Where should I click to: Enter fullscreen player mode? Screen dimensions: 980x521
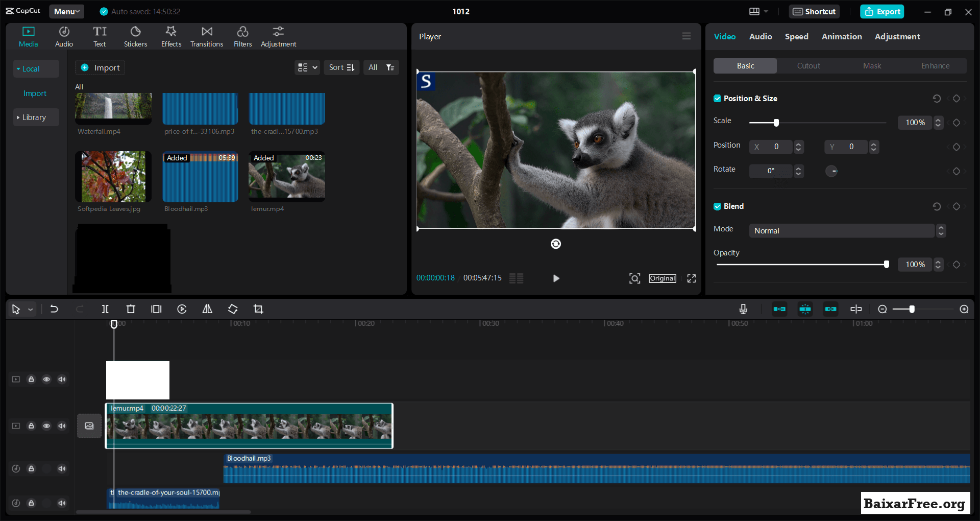[692, 278]
